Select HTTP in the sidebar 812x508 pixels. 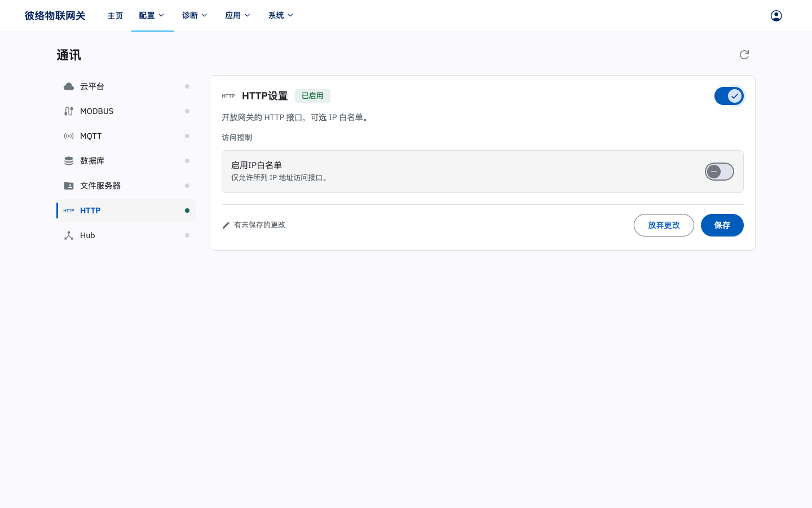[126, 211]
